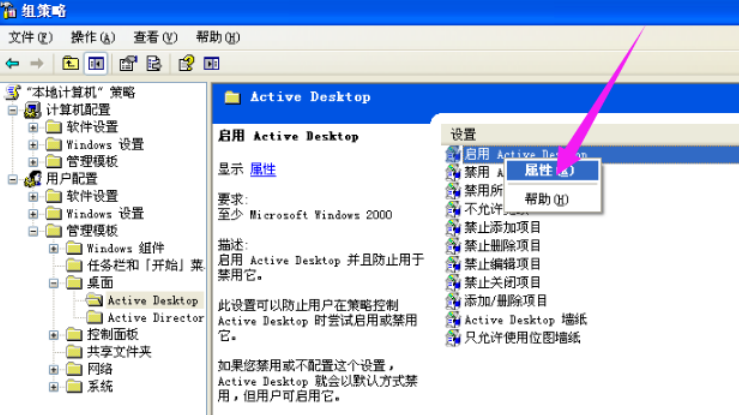The width and height of the screenshot is (739, 415).
Task: Expand the 控制面板 folder node
Action: click(x=53, y=334)
